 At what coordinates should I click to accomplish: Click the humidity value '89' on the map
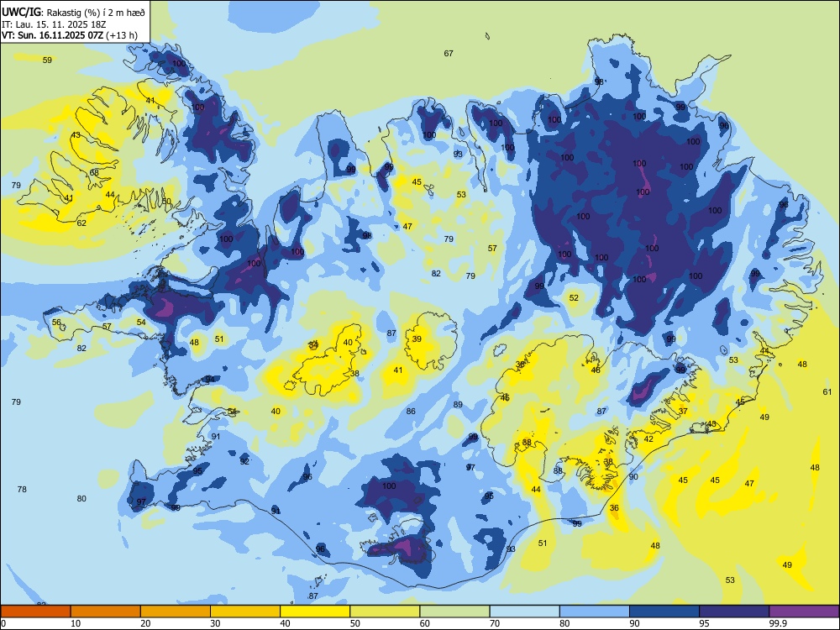click(x=458, y=405)
